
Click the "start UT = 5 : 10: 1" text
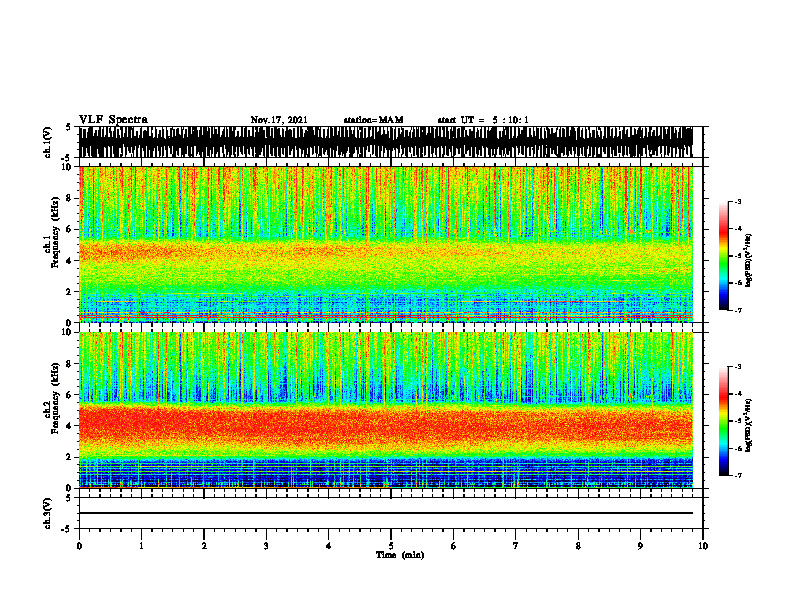coord(483,120)
